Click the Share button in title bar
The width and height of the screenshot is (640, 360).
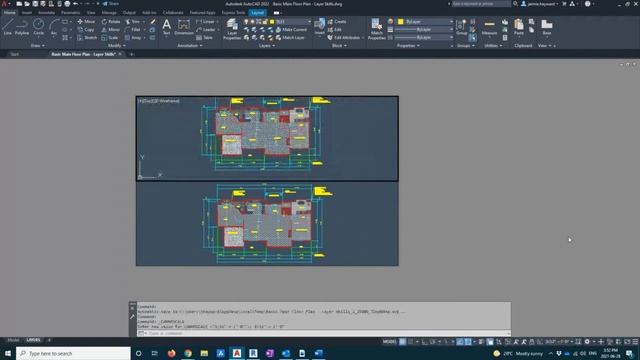point(111,4)
